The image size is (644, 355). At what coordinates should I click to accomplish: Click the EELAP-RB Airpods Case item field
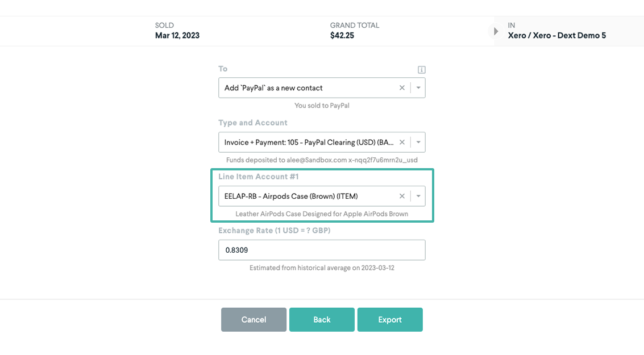pos(307,196)
